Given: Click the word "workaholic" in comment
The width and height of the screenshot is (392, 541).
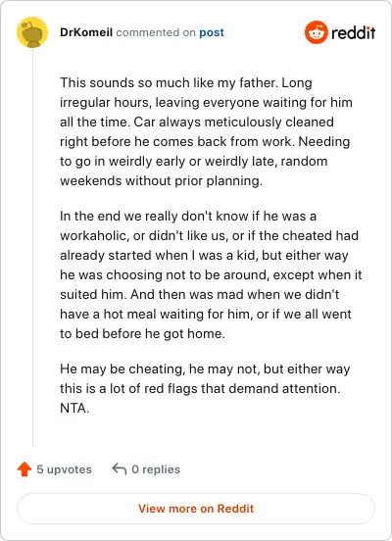Looking at the screenshot, I should point(94,235).
